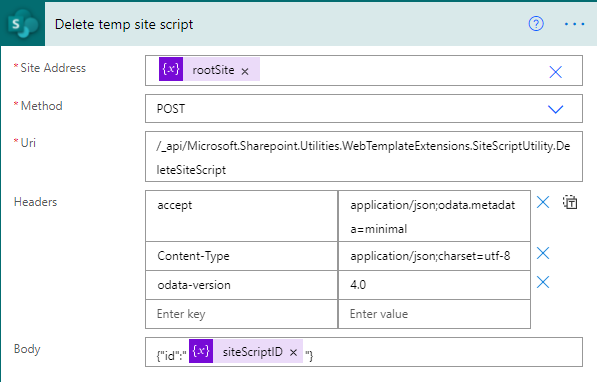Open the Method dropdown arrow
The image size is (597, 382).
[555, 109]
